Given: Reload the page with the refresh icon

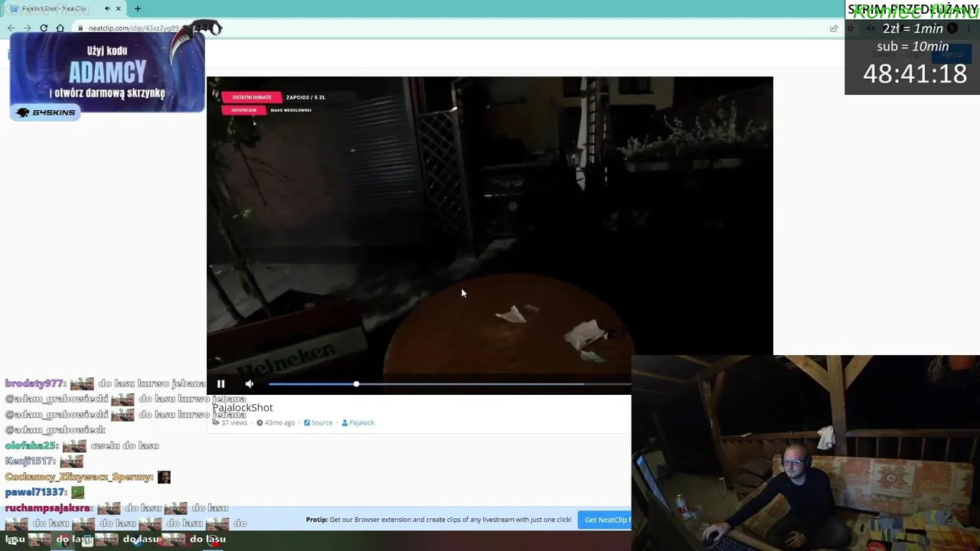Looking at the screenshot, I should (44, 28).
